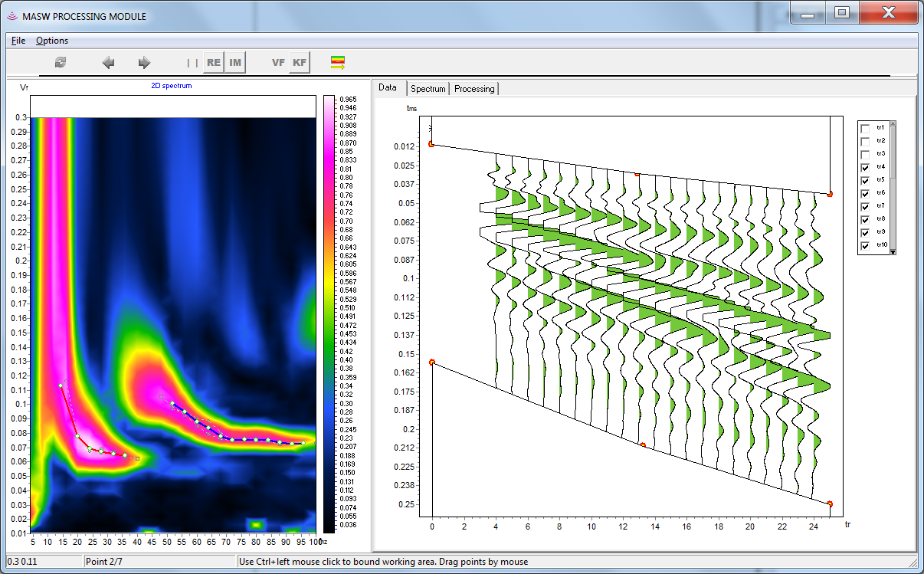The height and width of the screenshot is (574, 924).
Task: Select the KF toolbar button
Action: coord(300,63)
